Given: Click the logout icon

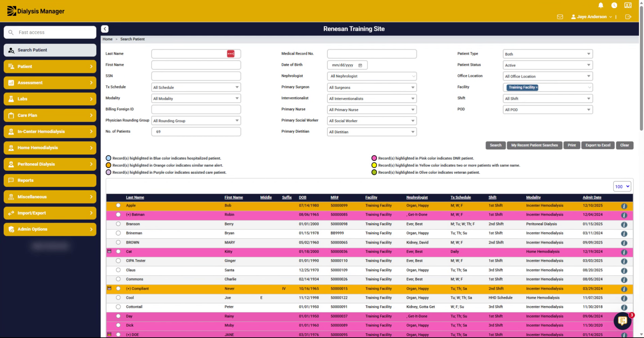Looking at the screenshot, I should [628, 17].
